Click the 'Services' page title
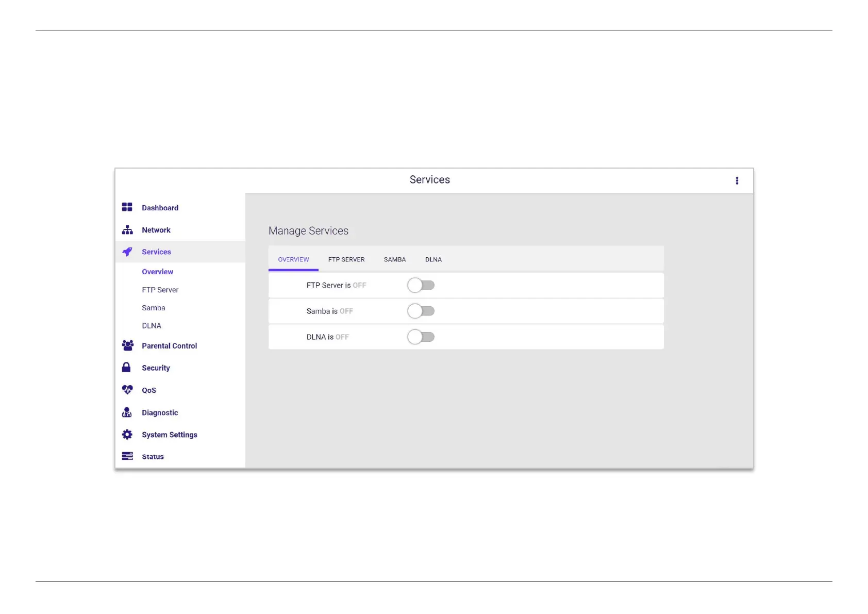The image size is (868, 614). [x=429, y=179]
